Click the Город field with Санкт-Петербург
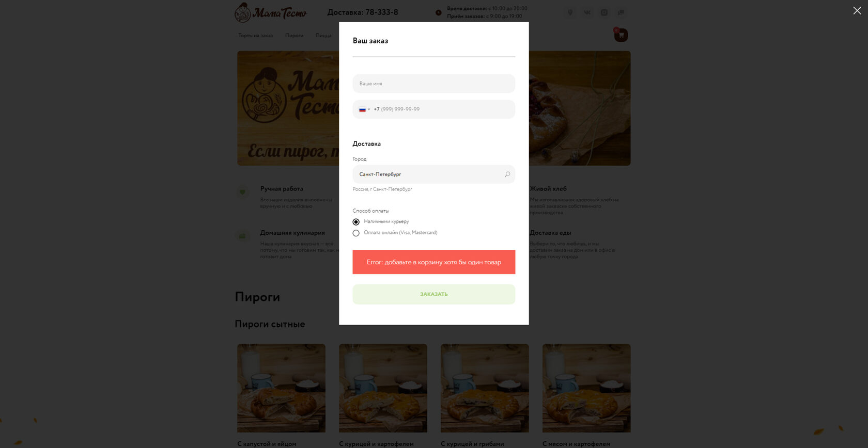The image size is (868, 448). [433, 174]
